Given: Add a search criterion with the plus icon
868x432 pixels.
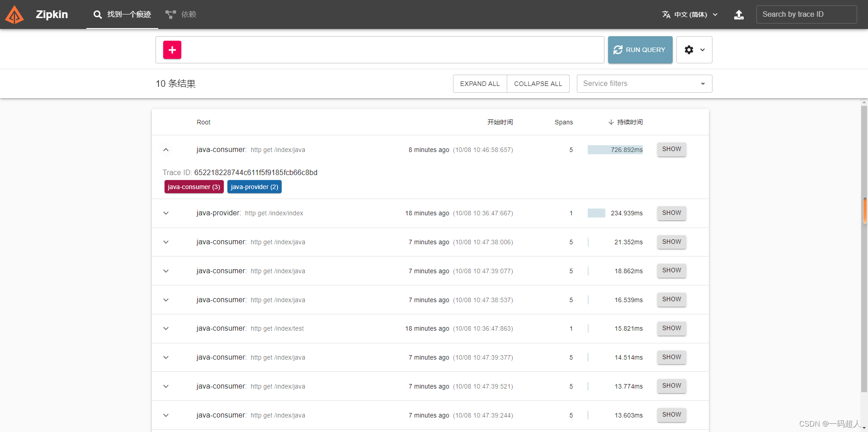Looking at the screenshot, I should coord(172,50).
